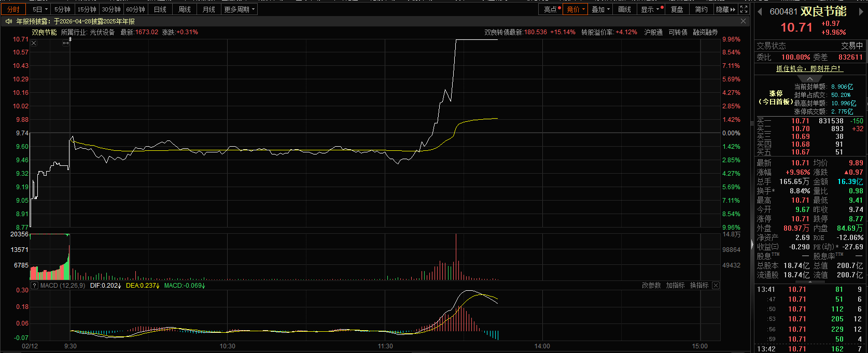The width and height of the screenshot is (868, 353).
Task: Switch to the 日线 daily chart tab
Action: 160,9
